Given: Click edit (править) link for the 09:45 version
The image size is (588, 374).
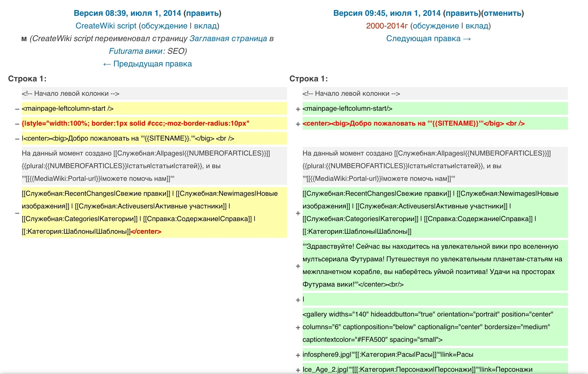Looking at the screenshot, I should 462,13.
